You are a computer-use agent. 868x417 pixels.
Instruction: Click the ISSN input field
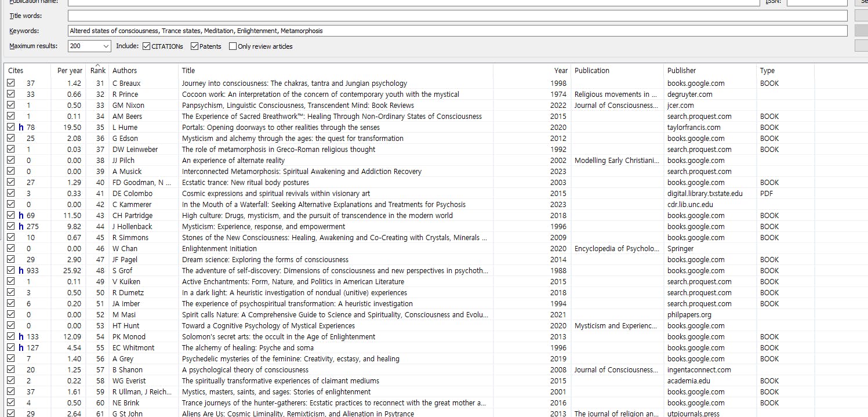coord(817,2)
